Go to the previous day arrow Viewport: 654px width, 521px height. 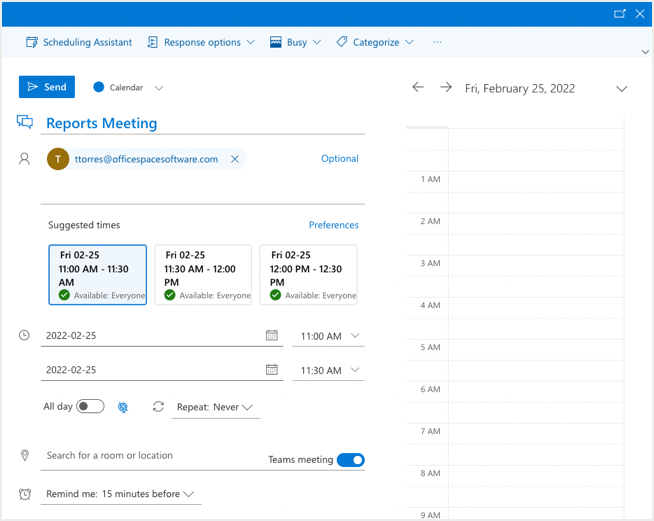(x=418, y=88)
